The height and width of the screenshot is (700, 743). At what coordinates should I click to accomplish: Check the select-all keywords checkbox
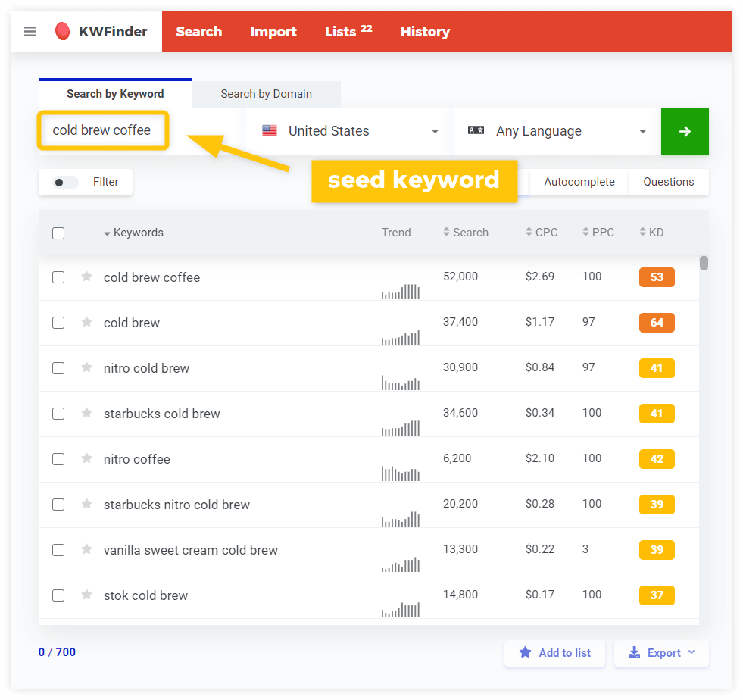click(58, 233)
